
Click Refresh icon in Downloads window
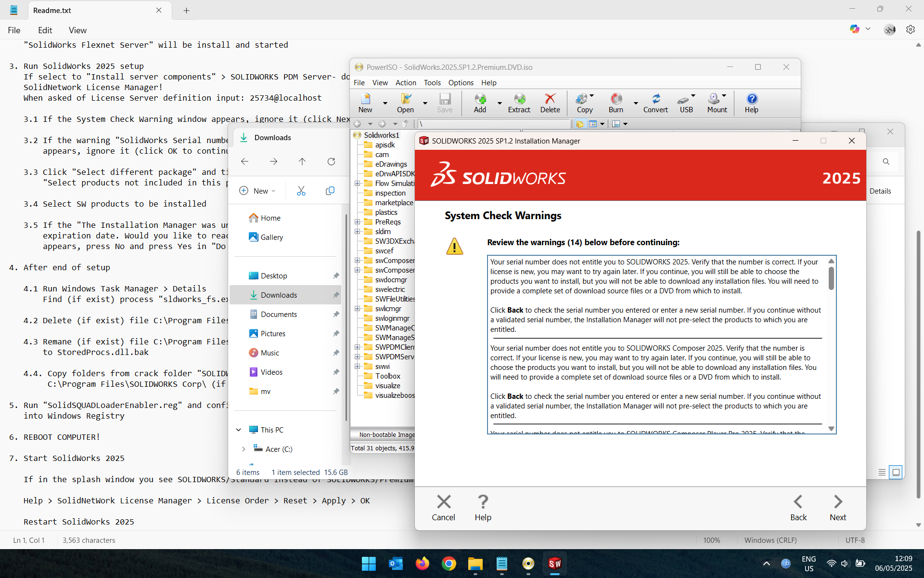[331, 161]
